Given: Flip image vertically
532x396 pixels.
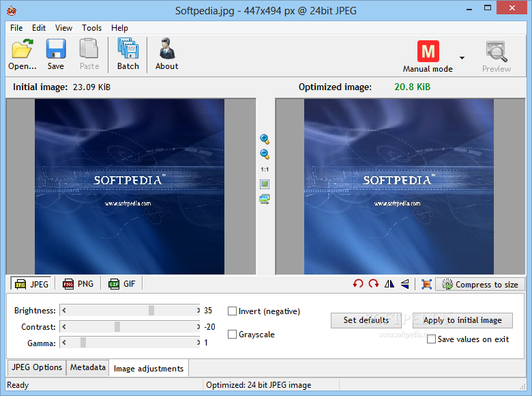Looking at the screenshot, I should (404, 283).
